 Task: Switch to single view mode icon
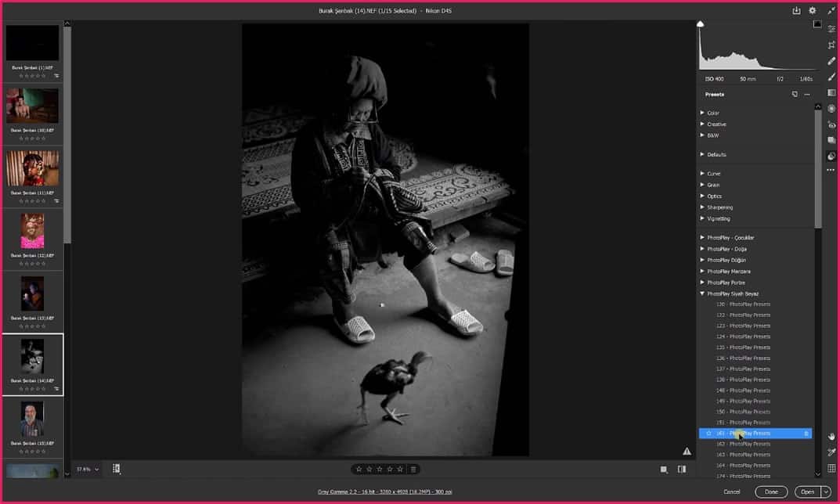664,470
